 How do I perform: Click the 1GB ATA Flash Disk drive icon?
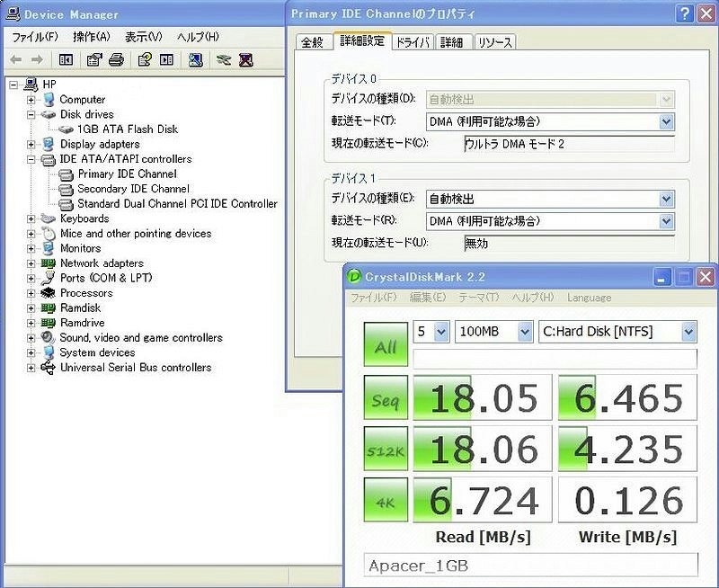tap(66, 129)
